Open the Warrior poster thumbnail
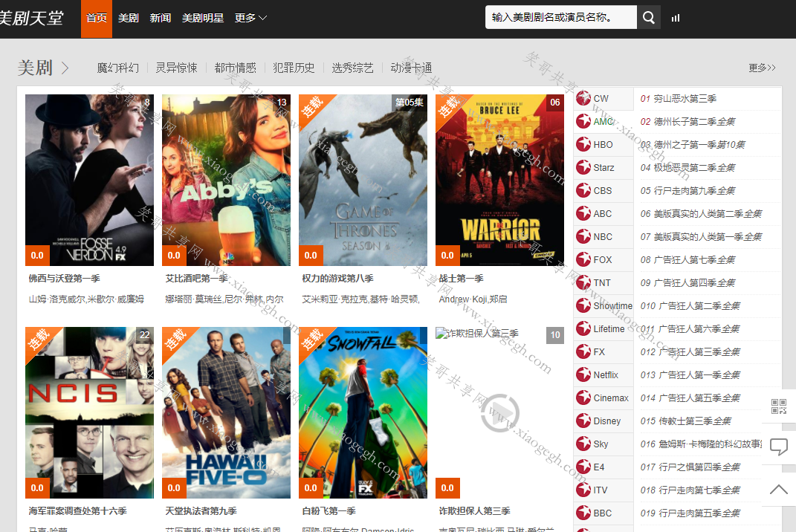 500,181
